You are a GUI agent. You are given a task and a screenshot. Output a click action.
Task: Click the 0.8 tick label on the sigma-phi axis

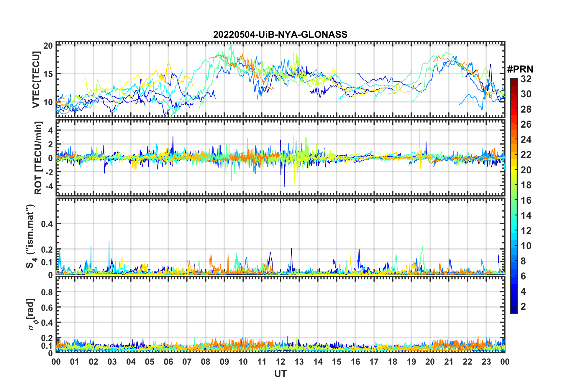click(47, 292)
